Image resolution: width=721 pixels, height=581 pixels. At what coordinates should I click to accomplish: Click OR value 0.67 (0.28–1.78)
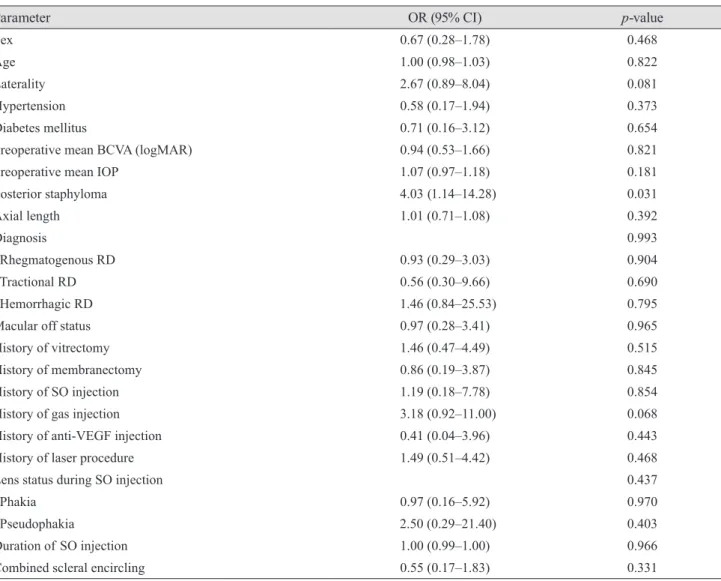pos(445,40)
